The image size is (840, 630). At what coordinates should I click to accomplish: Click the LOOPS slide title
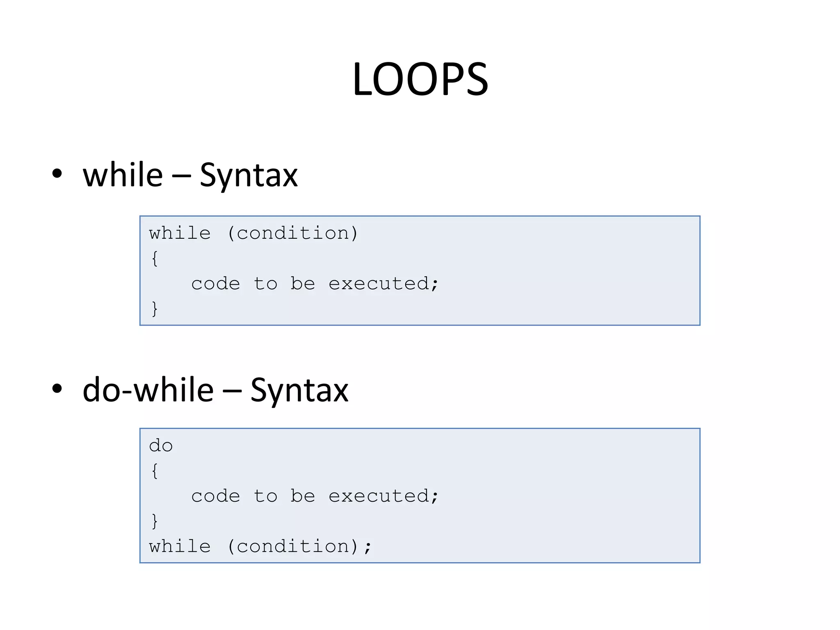click(x=420, y=79)
